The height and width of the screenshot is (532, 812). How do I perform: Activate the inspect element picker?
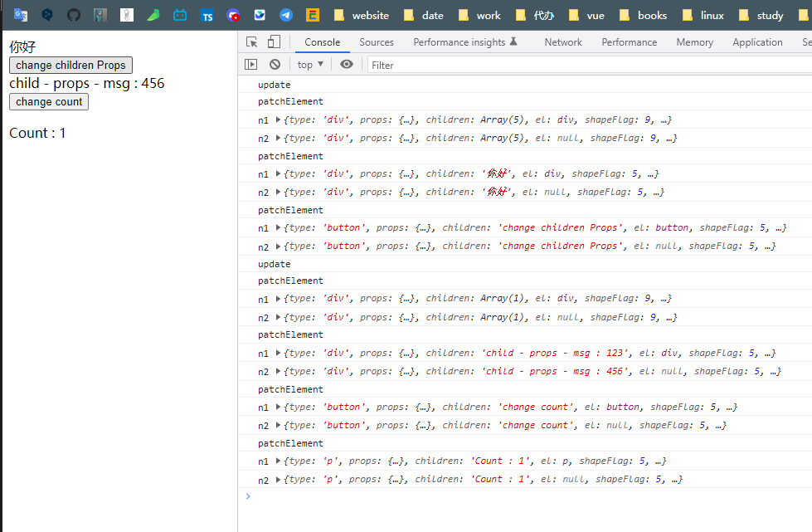(251, 42)
